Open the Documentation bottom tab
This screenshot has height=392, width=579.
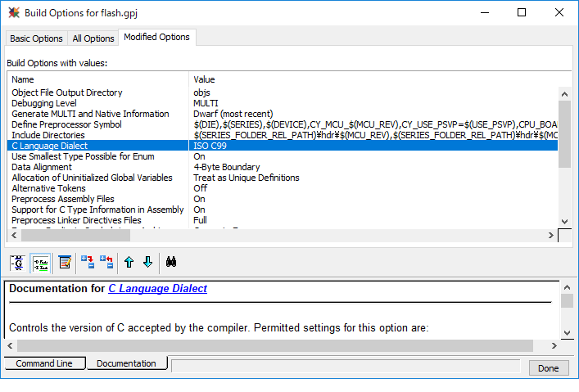(x=126, y=363)
